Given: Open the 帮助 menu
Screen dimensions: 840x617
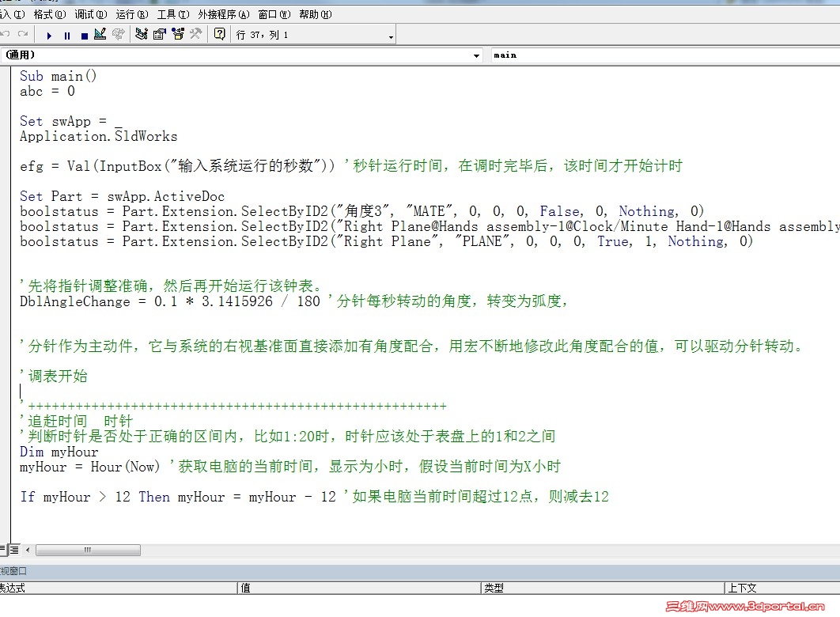Looking at the screenshot, I should tap(315, 14).
